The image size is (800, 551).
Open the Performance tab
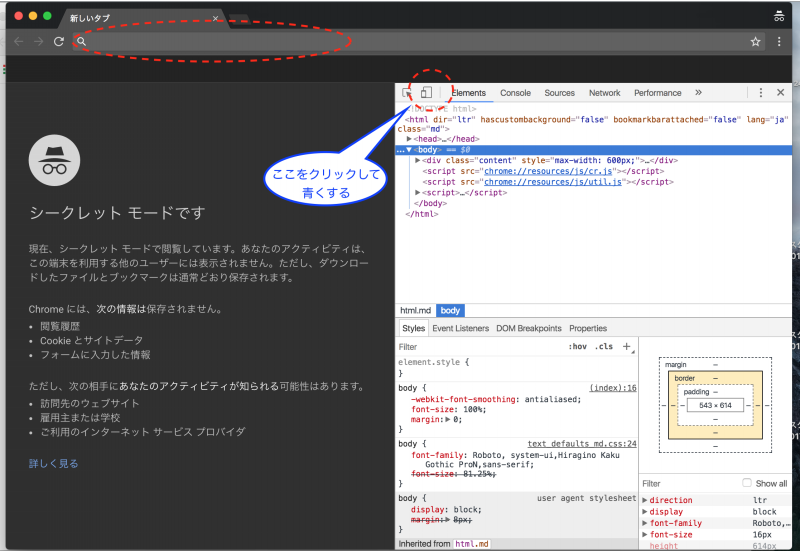[658, 93]
